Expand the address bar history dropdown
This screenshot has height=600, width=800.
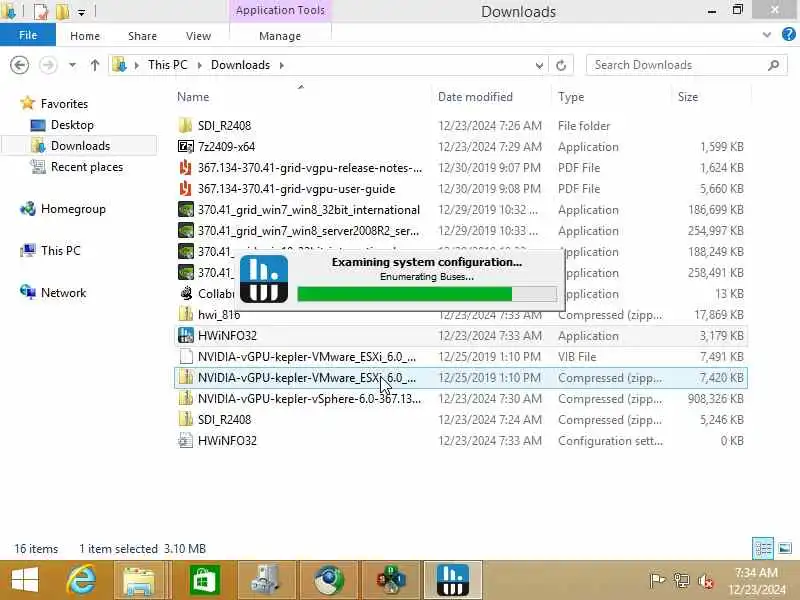tap(539, 65)
